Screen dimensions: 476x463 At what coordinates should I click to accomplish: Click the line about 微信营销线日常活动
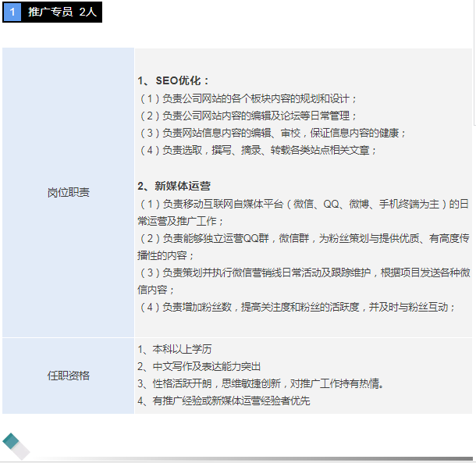[304, 272]
